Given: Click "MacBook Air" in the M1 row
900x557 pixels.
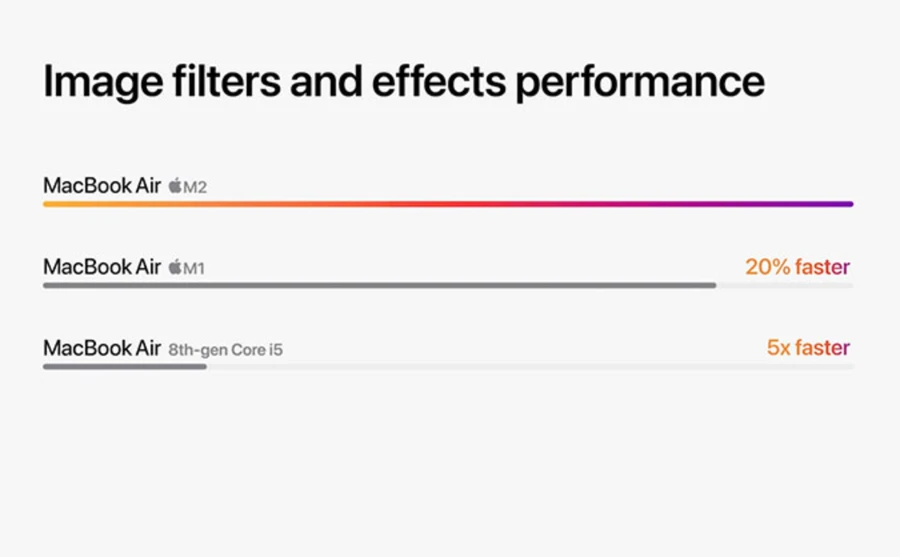Looking at the screenshot, I should [102, 266].
